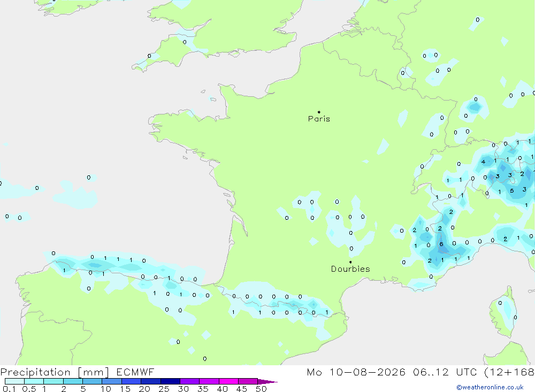Select the 0.5–1 mm legend color box
Viewport: 535px width, 392px height.
34,381
